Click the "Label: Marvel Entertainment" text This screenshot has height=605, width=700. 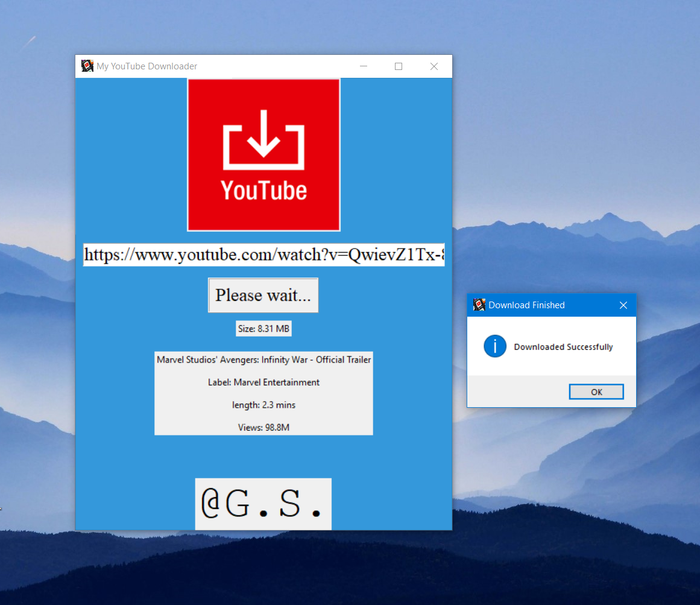pyautogui.click(x=263, y=382)
